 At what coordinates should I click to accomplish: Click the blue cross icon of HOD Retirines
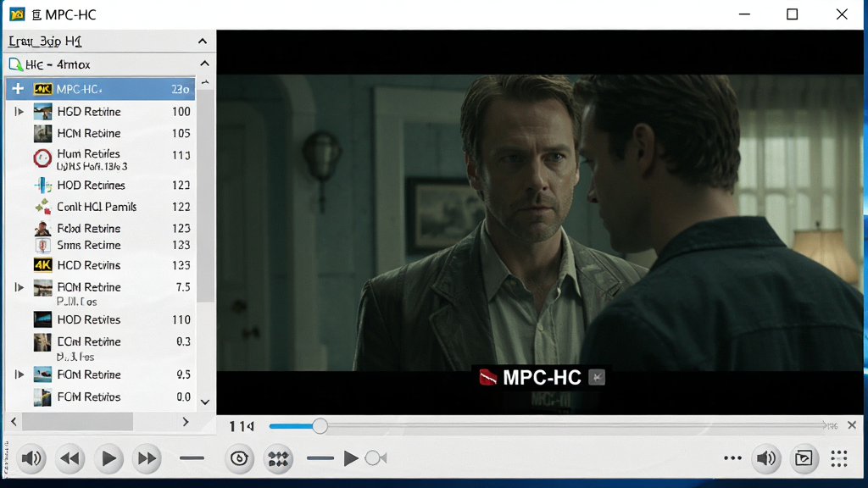[x=42, y=185]
